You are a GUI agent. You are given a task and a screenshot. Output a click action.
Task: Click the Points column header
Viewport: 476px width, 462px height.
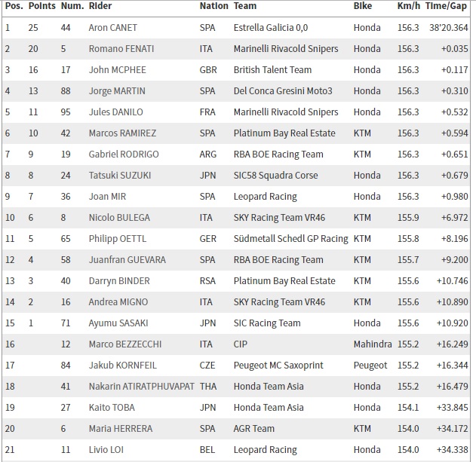[x=41, y=6]
